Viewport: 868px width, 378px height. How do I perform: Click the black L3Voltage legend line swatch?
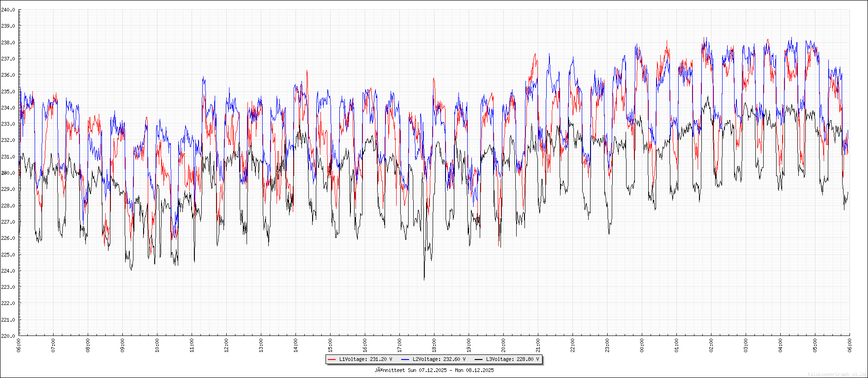pyautogui.click(x=478, y=360)
